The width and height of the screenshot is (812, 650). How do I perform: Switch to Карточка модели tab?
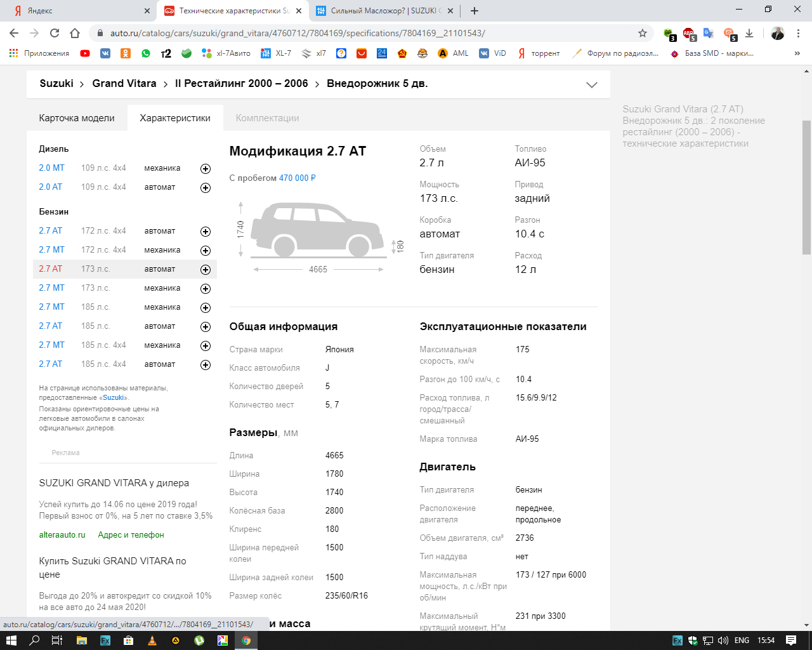click(77, 118)
